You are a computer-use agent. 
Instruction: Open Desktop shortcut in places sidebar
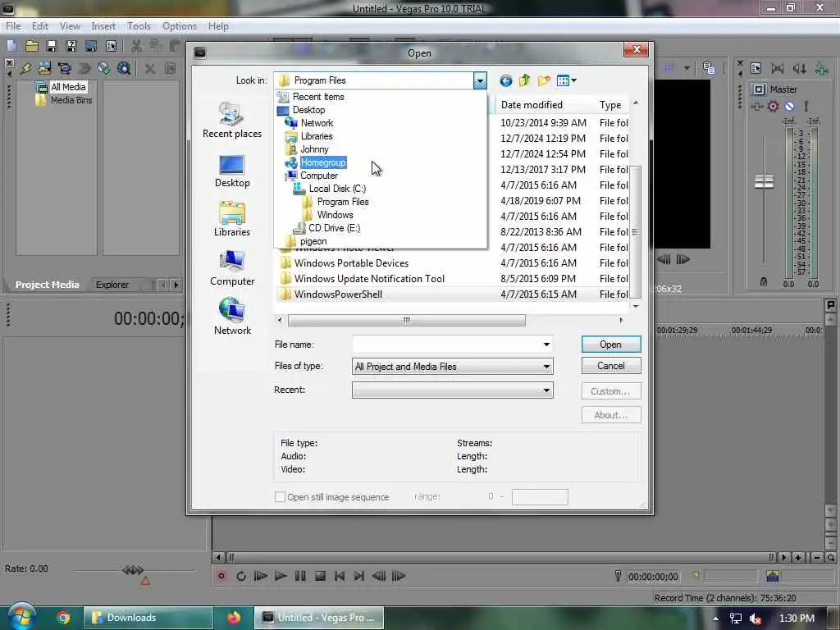232,171
